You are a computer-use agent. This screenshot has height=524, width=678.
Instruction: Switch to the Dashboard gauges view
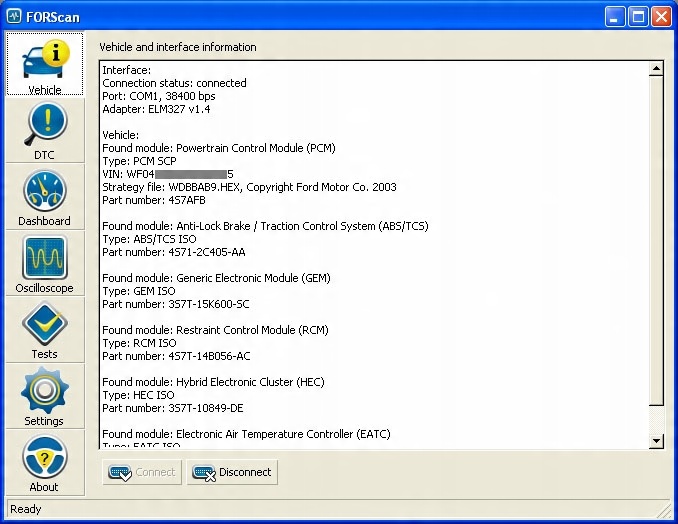point(45,197)
